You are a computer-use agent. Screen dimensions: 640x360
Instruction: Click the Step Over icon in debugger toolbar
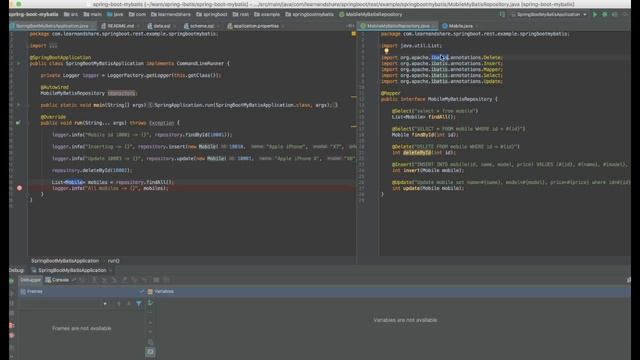94,280
